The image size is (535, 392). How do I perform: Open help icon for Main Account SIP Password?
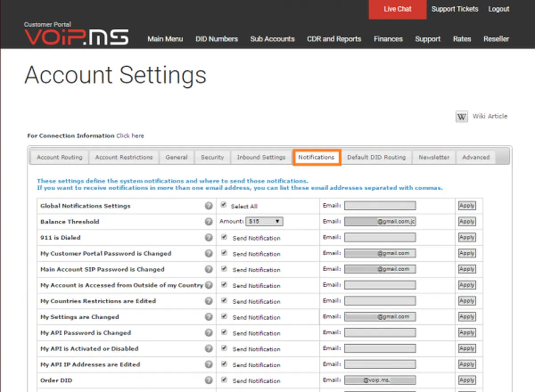coord(209,269)
